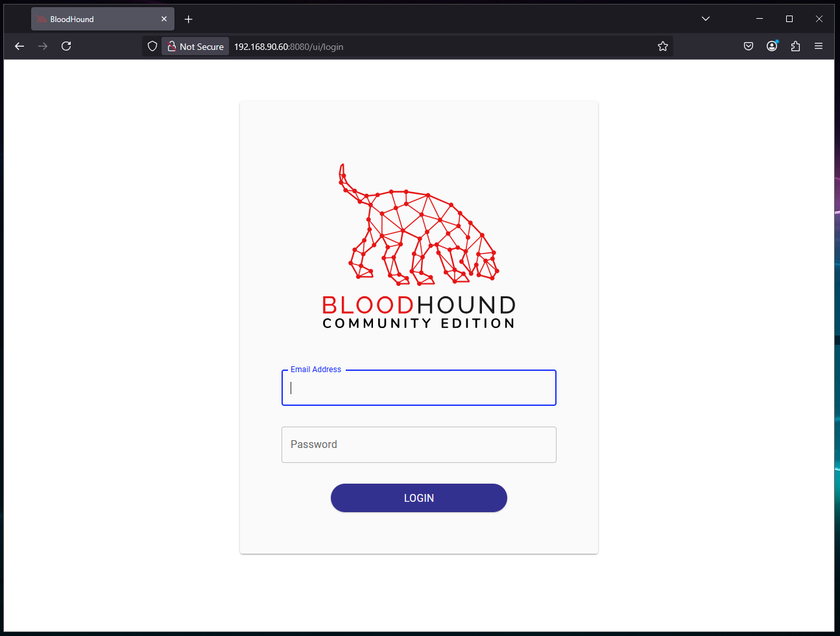Click the Not Secure lock indicator
The height and width of the screenshot is (636, 840).
coord(195,47)
